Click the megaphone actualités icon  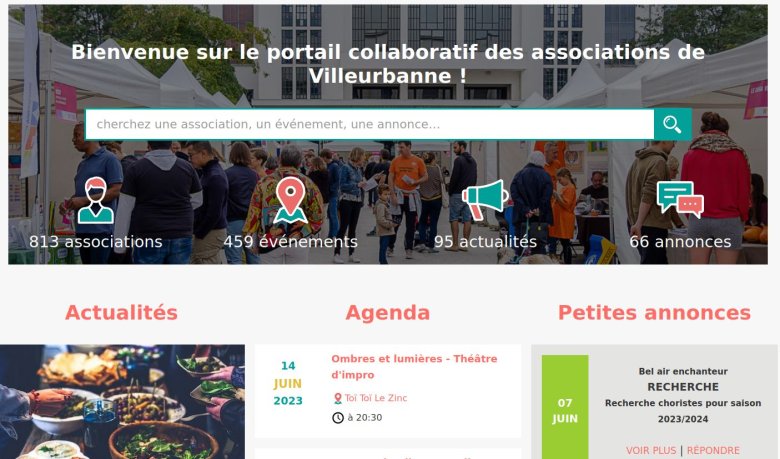485,199
